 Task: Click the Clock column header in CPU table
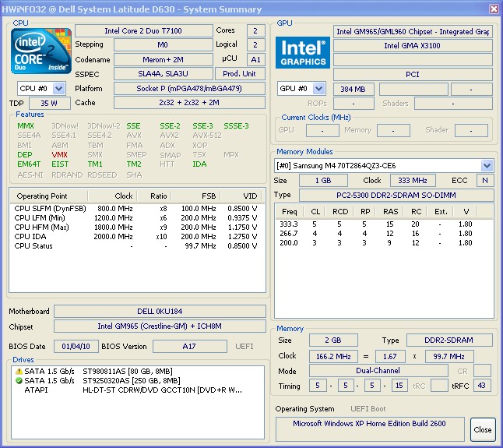[112, 196]
